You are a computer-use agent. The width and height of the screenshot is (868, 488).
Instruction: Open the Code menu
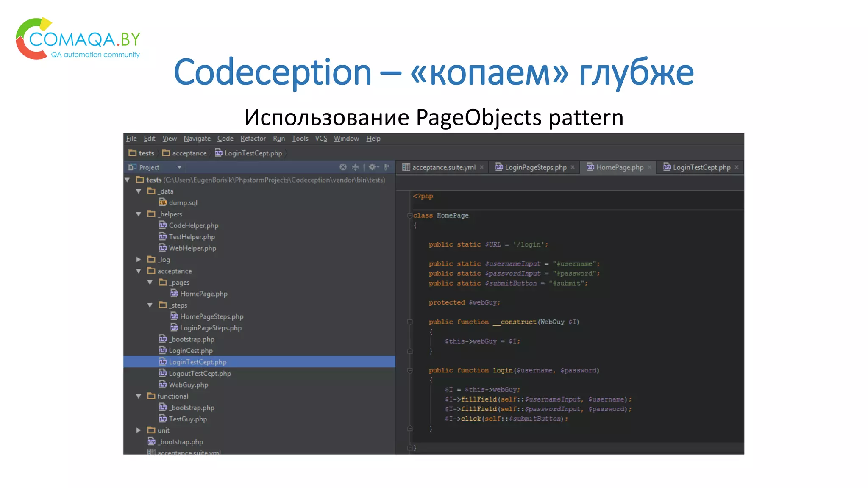click(x=225, y=139)
